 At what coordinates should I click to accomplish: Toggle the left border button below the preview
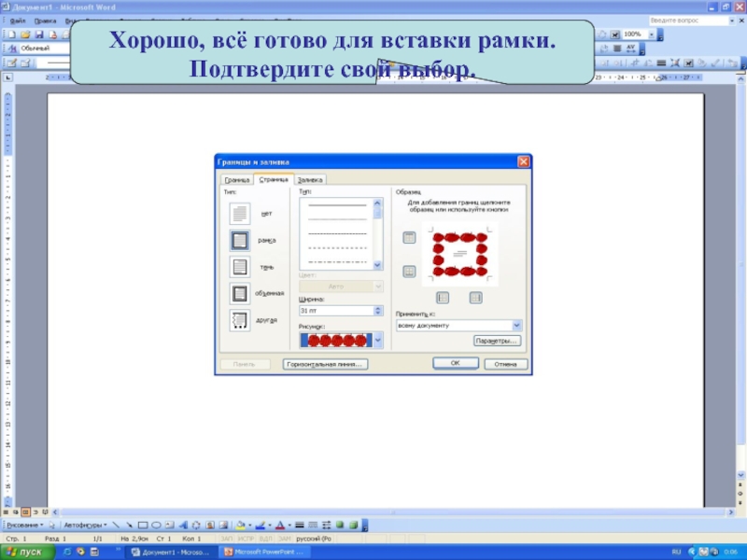click(443, 298)
